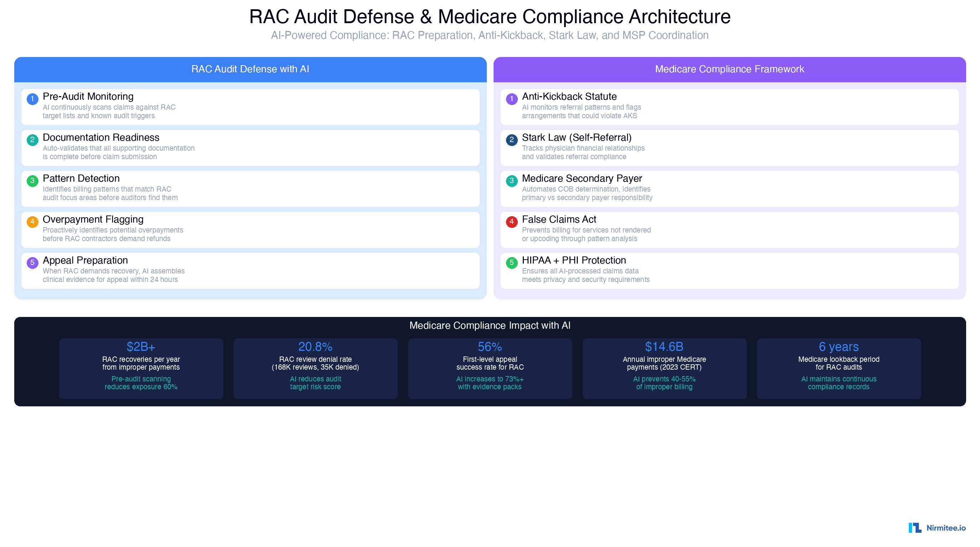Select the numbered badge for Pre-Audit Monitoring
The width and height of the screenshot is (980, 547).
click(33, 99)
